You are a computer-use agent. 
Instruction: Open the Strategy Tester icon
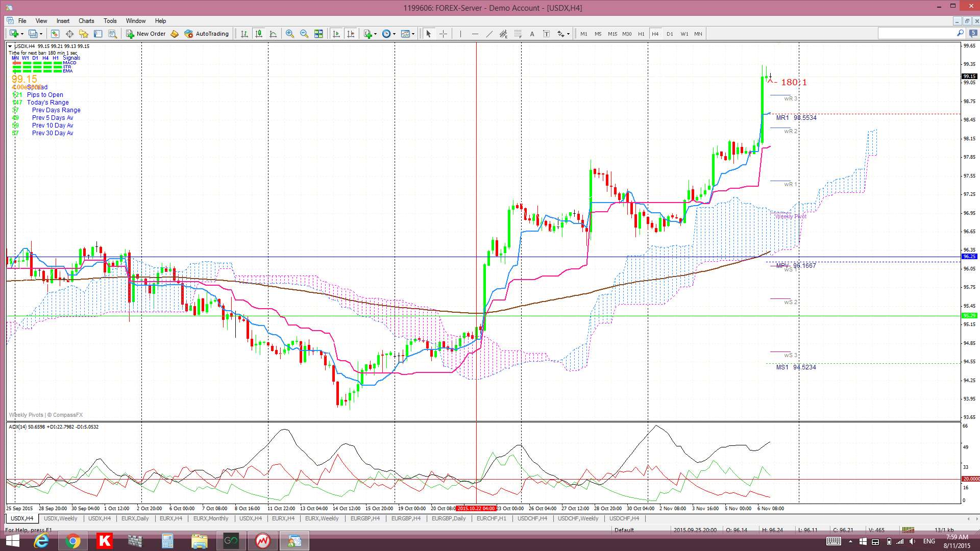point(113,34)
